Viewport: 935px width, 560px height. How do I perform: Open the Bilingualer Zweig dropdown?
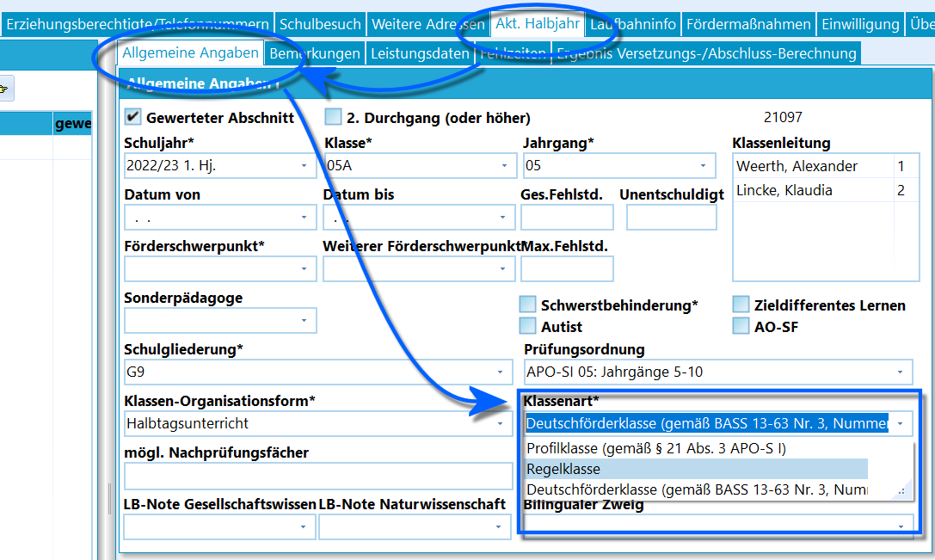click(x=901, y=526)
